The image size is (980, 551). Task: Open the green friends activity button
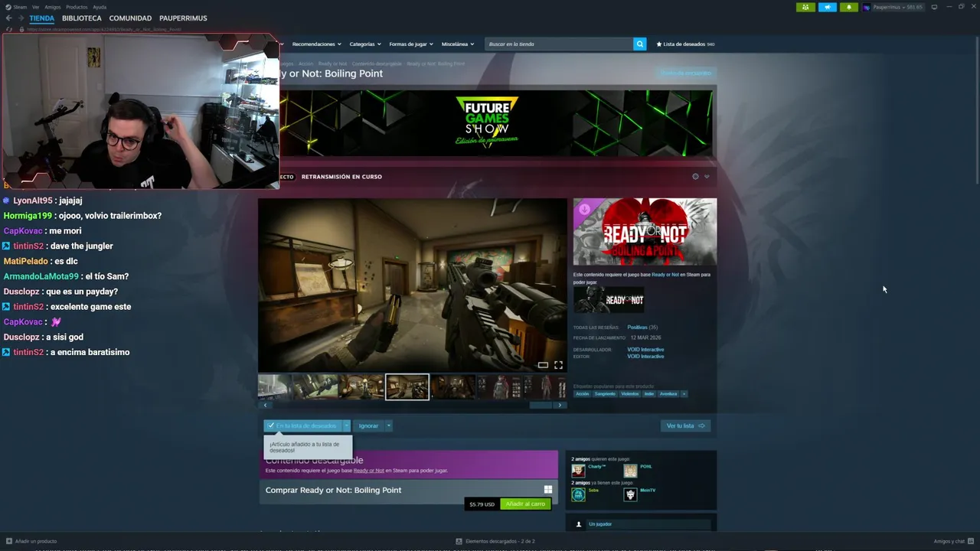point(805,7)
